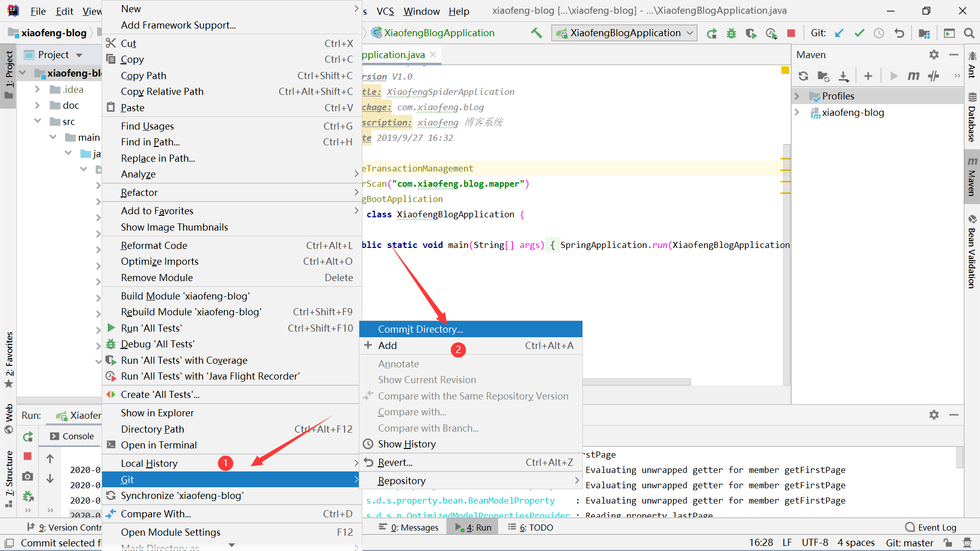Choose Revert... in Git submenu
Image resolution: width=980 pixels, height=551 pixels.
pyautogui.click(x=471, y=462)
